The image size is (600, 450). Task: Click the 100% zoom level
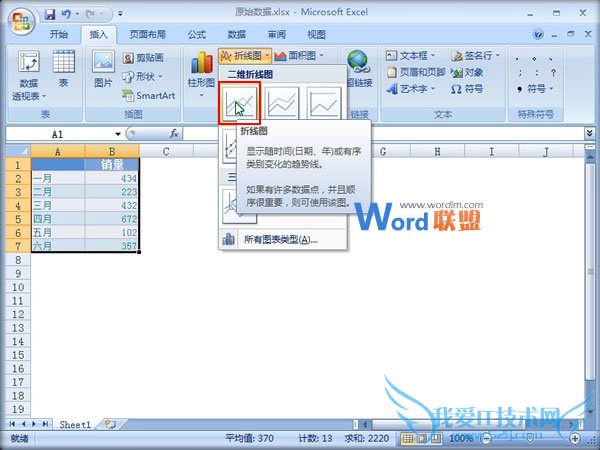click(x=461, y=439)
